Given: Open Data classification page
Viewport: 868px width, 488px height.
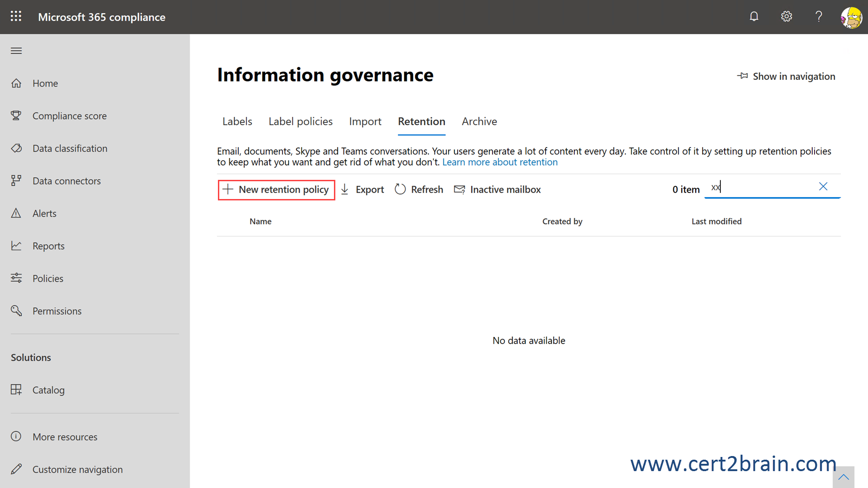Looking at the screenshot, I should point(70,148).
